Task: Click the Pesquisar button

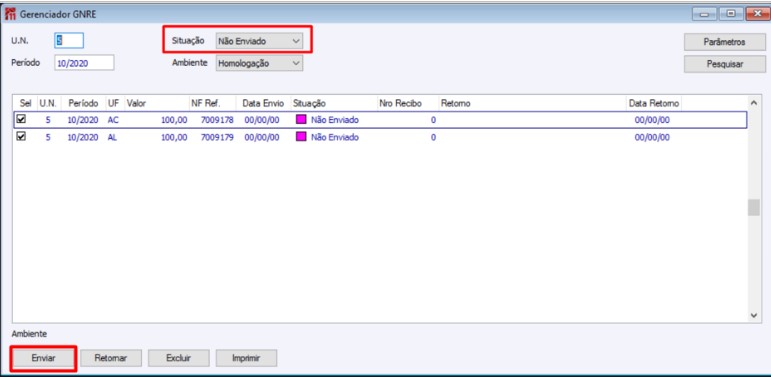Action: (x=724, y=64)
